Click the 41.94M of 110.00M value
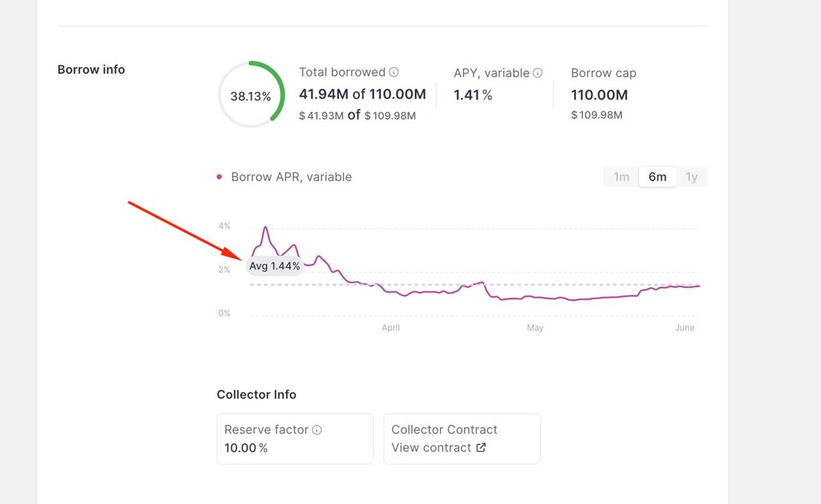This screenshot has height=504, width=821. pos(363,94)
